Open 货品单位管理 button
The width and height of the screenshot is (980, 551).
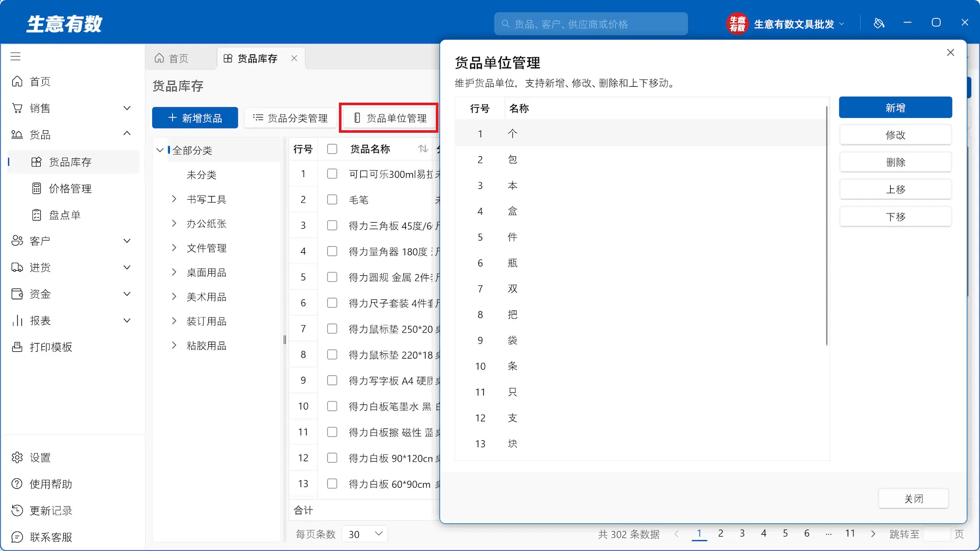coord(390,118)
